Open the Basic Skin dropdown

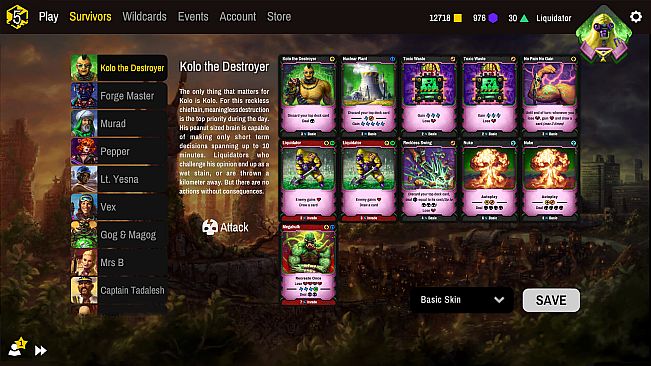coord(461,300)
